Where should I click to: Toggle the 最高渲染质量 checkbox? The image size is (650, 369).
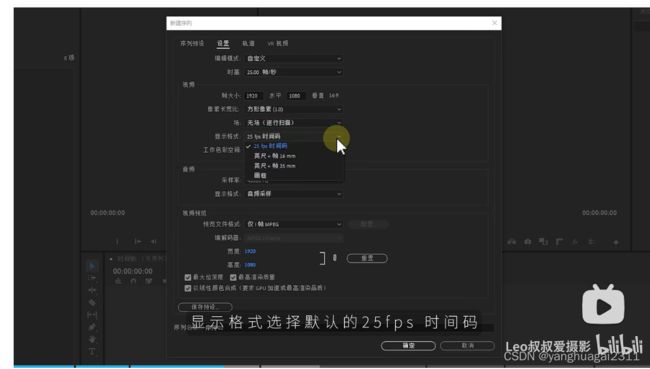233,277
